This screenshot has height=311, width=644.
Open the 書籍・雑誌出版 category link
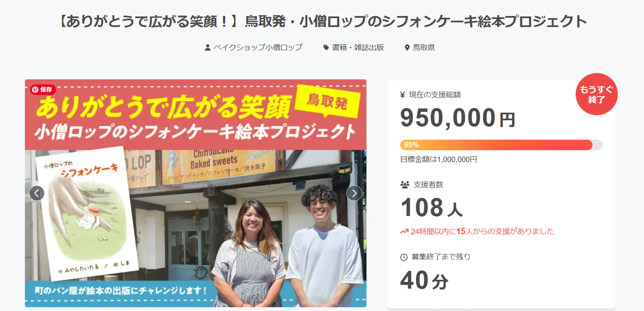tap(358, 48)
